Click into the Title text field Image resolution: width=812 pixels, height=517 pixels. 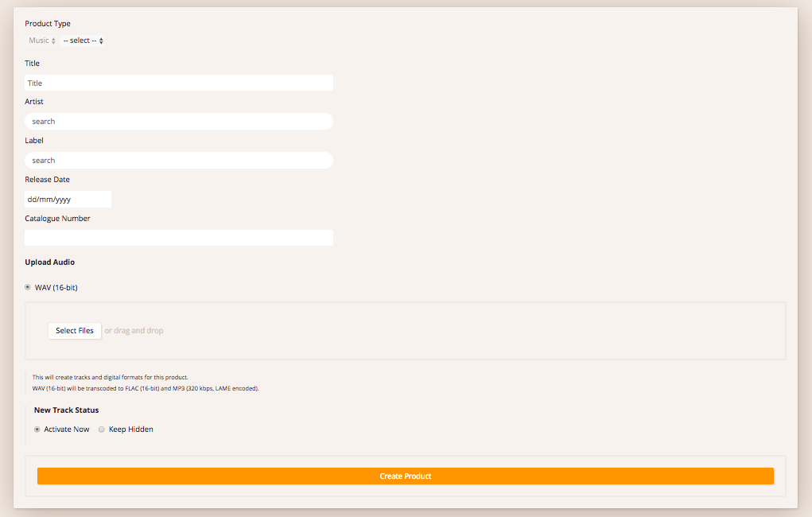[178, 83]
